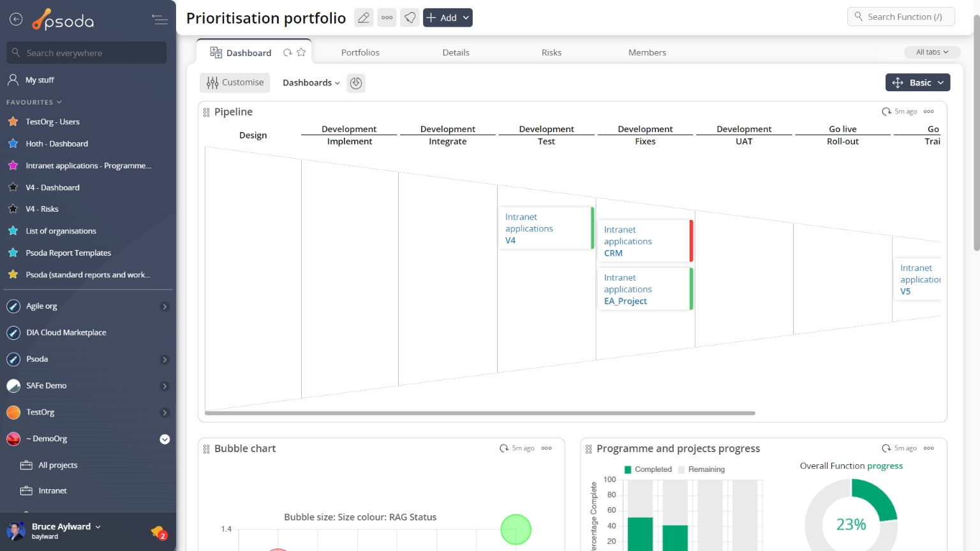Grab the Pipeline widget drag handle
The image size is (980, 551).
(x=206, y=112)
